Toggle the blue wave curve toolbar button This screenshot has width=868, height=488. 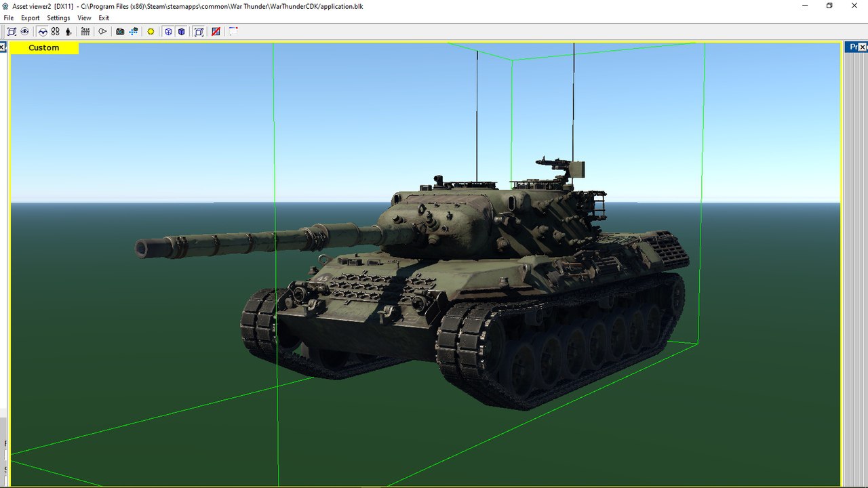[43, 32]
